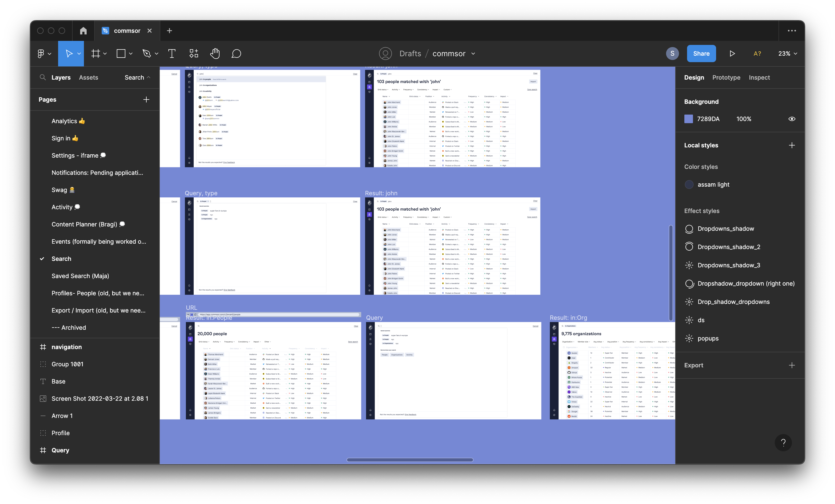
Task: Click the Dropdowns_shadow effect style icon
Action: 689,229
